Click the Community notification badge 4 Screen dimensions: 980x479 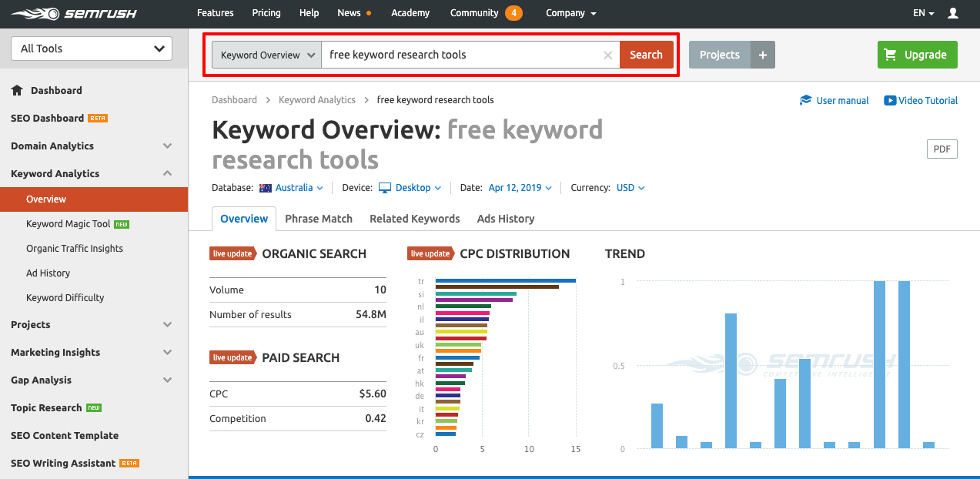(513, 13)
